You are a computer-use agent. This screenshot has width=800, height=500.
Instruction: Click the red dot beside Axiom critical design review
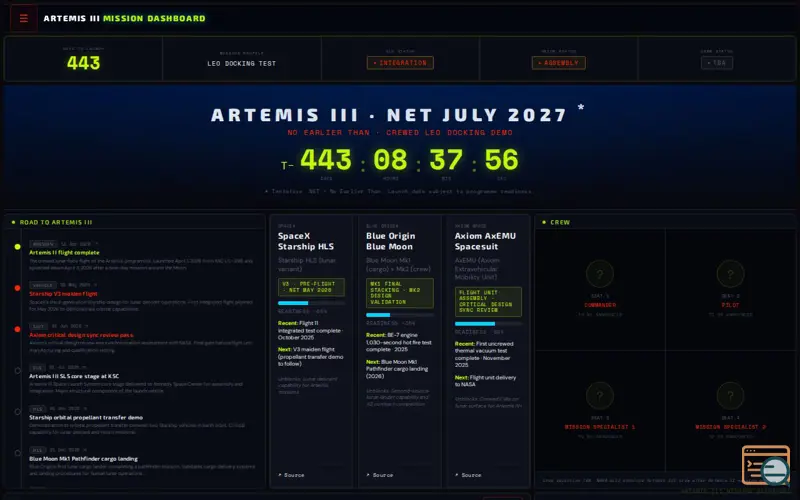click(x=17, y=330)
